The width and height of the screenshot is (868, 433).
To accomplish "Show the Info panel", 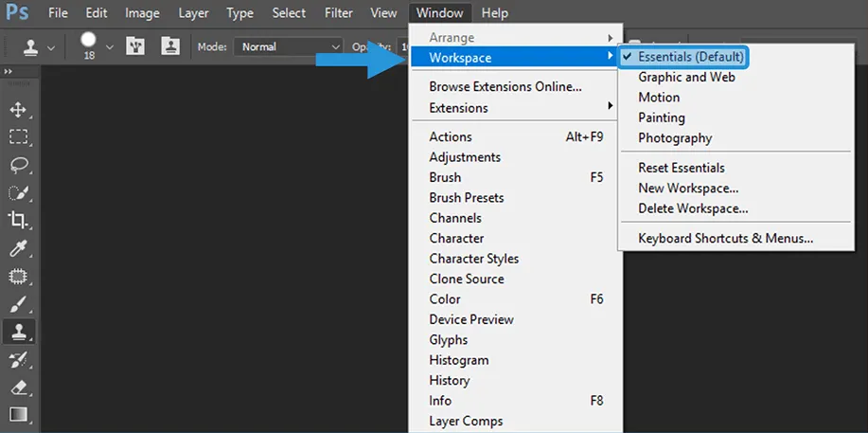I will (x=516, y=401).
